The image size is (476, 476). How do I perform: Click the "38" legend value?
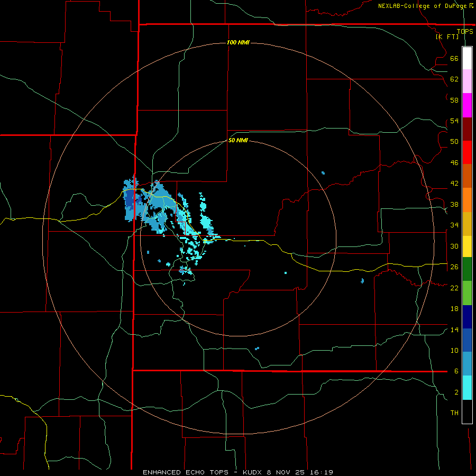(x=454, y=204)
